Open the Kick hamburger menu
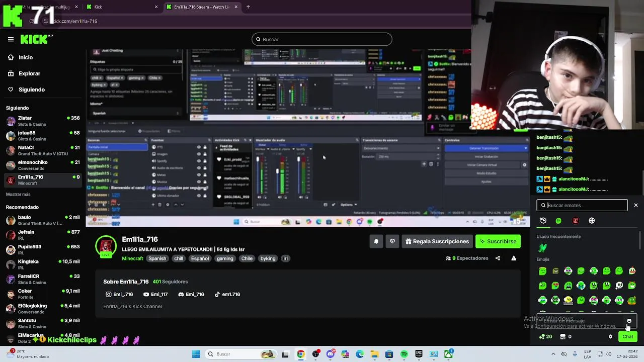The image size is (644, 362). (11, 39)
